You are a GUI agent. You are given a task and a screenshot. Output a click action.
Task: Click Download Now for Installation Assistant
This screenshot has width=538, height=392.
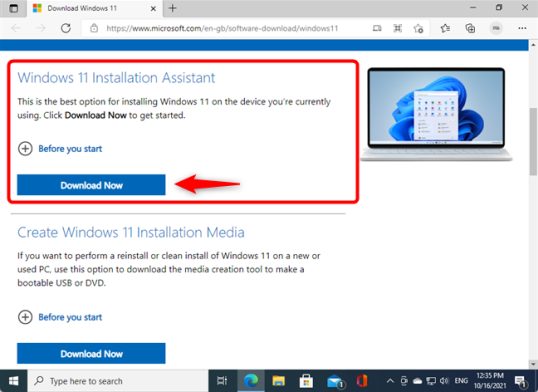coord(91,185)
